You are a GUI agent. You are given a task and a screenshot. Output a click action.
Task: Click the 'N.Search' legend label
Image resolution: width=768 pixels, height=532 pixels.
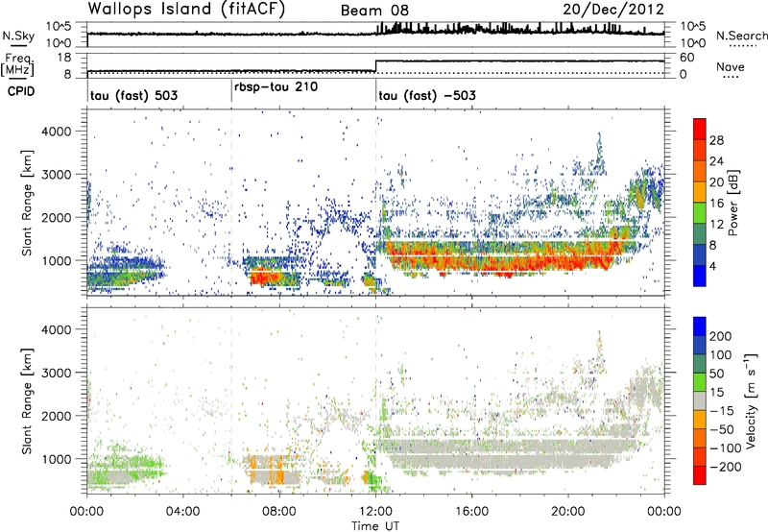[741, 36]
